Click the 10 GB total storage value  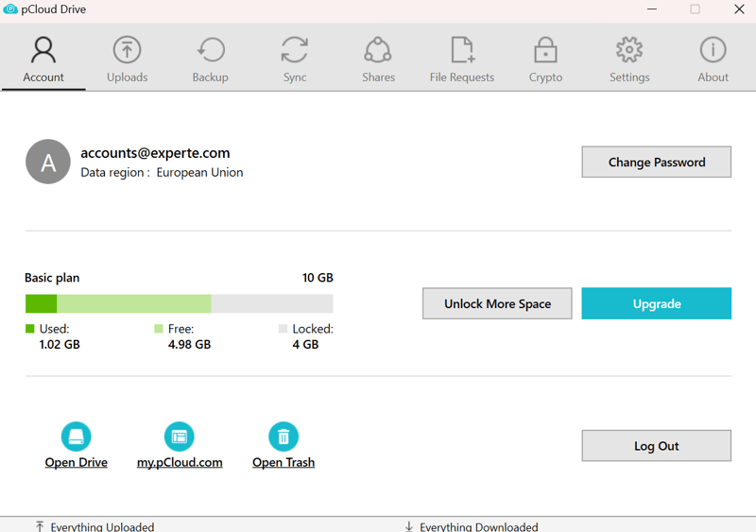(x=318, y=278)
